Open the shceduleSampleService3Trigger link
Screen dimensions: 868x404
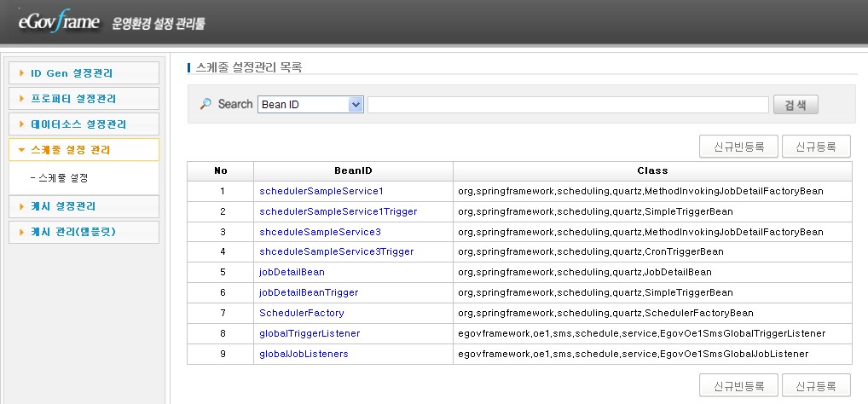(336, 252)
